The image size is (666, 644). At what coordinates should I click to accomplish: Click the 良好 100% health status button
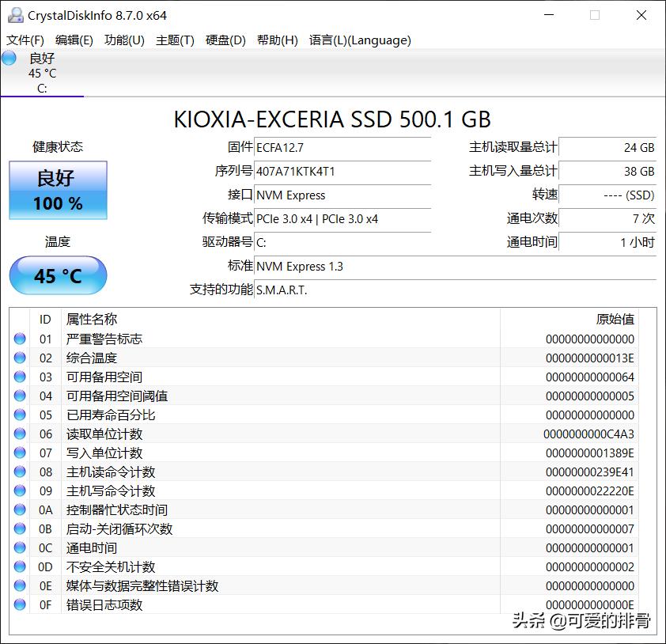(57, 190)
